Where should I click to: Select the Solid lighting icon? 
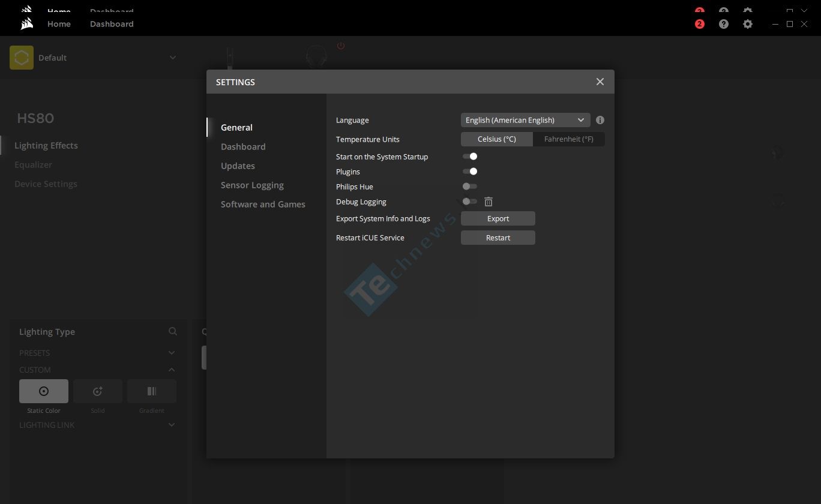pos(98,391)
